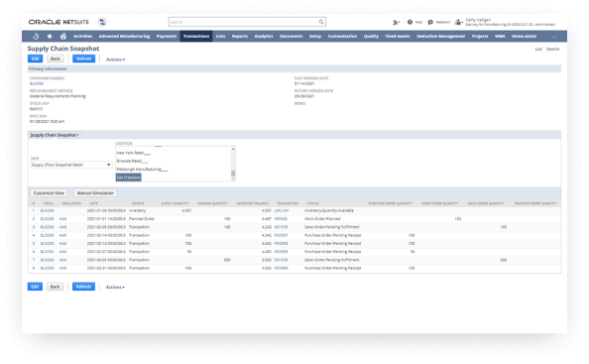Screen dimensions: 589x364
Task: Open the Lists menu
Action: (x=220, y=36)
